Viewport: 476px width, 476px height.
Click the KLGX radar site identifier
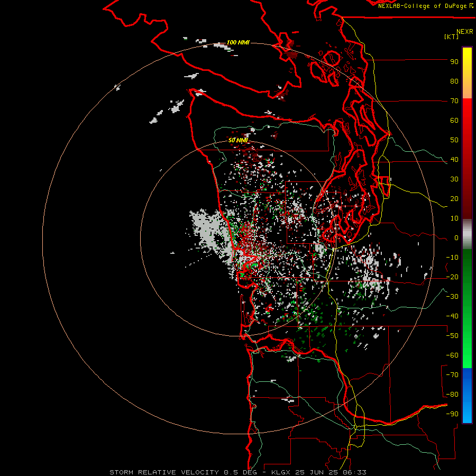pyautogui.click(x=281, y=472)
